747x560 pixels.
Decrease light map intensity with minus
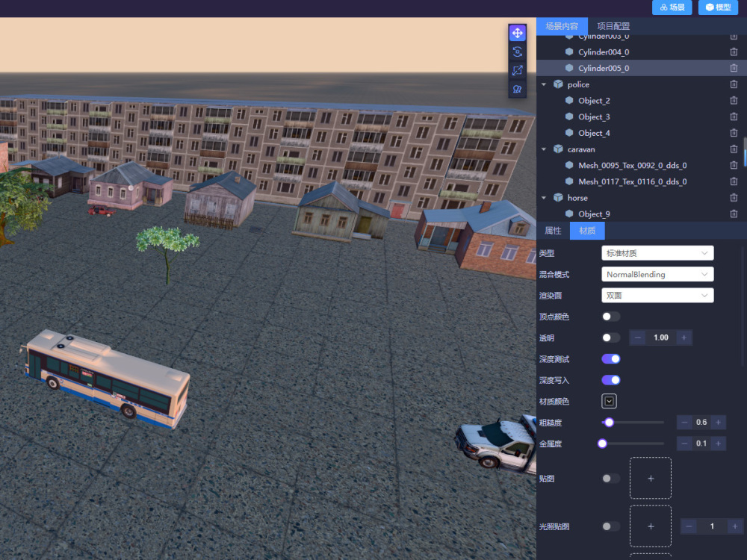click(x=689, y=526)
